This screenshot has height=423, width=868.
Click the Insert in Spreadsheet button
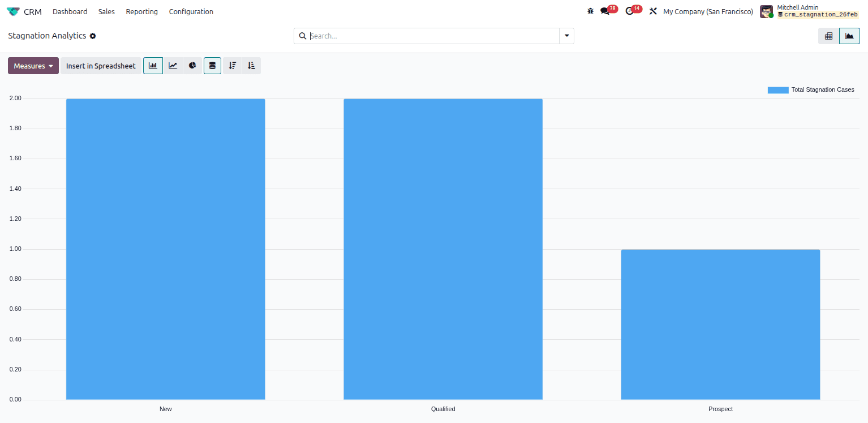[x=101, y=65]
